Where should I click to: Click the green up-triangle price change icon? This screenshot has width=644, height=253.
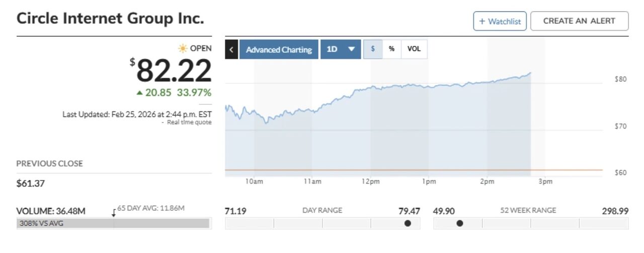pos(139,93)
